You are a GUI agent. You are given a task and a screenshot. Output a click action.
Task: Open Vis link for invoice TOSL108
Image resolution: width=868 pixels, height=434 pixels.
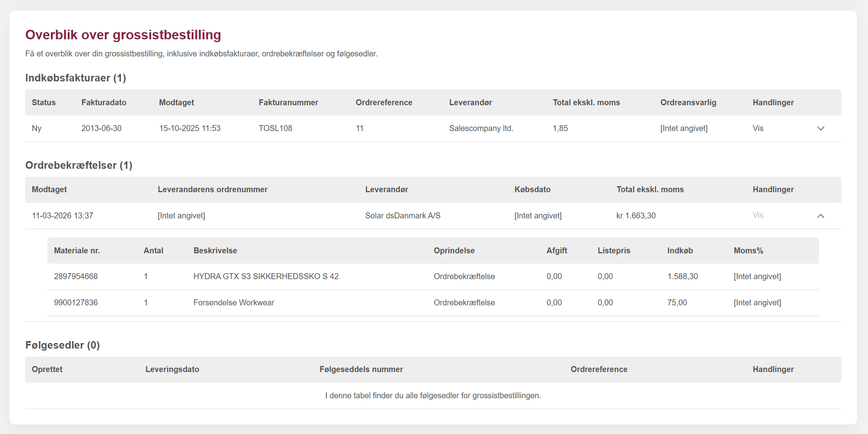point(758,128)
